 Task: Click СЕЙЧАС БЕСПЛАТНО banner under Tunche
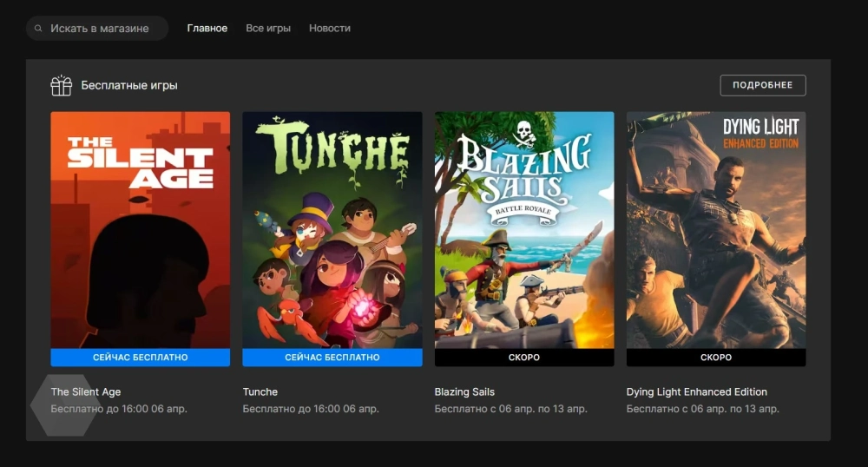tap(332, 358)
